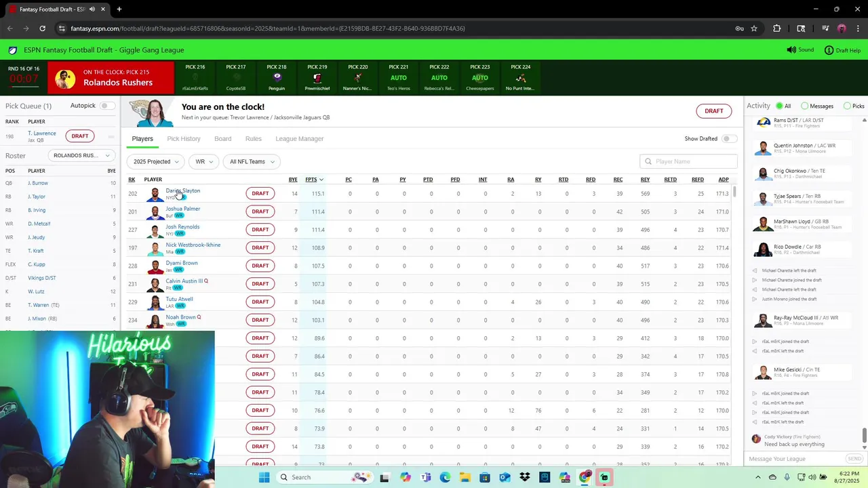Reload the browser page
Screen dimensions: 868x488
tap(42, 28)
